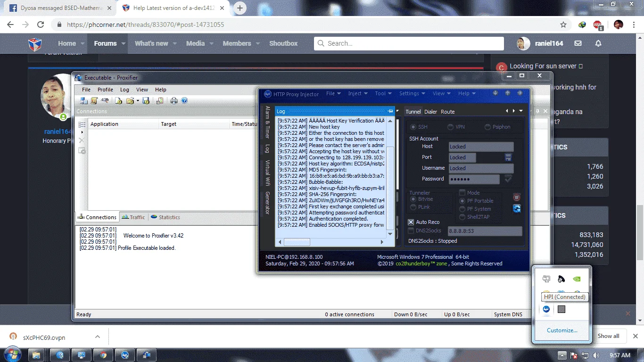Screen dimensions: 644x362
Task: Click the blue refresh icon in HTTP Proxy Injector
Action: coord(517,208)
